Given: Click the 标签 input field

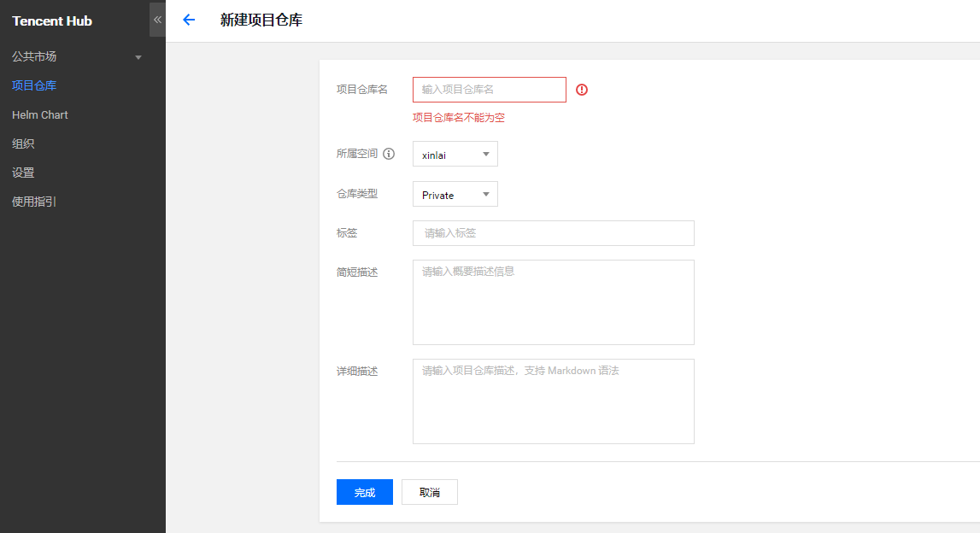Looking at the screenshot, I should coord(553,233).
